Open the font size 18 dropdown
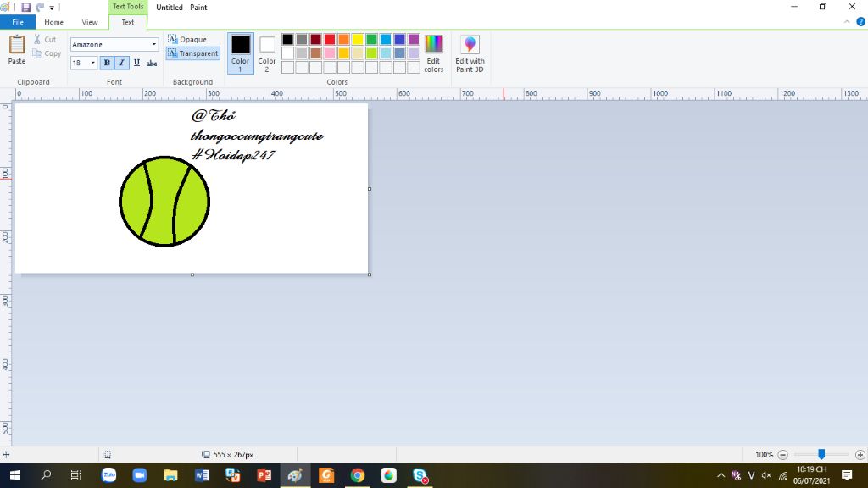868x488 pixels. [93, 63]
